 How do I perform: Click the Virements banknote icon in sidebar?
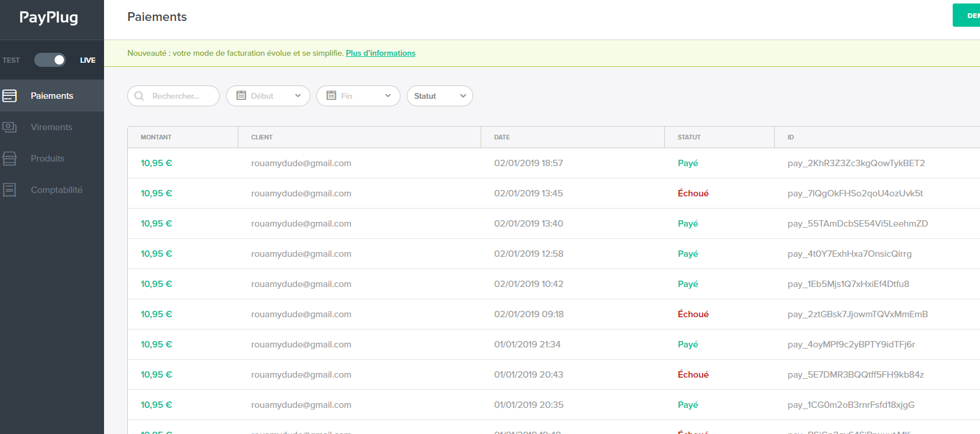pos(9,127)
